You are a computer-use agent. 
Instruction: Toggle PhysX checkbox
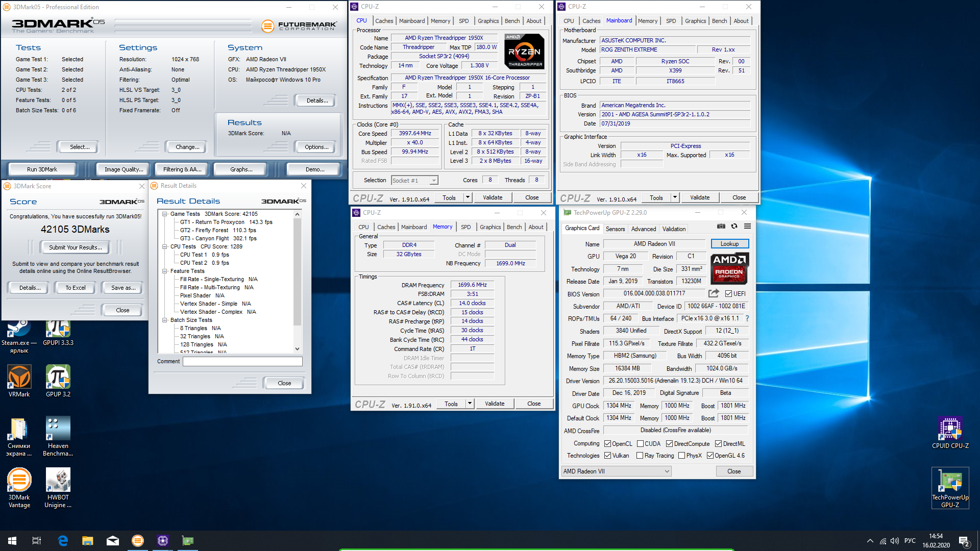coord(681,456)
